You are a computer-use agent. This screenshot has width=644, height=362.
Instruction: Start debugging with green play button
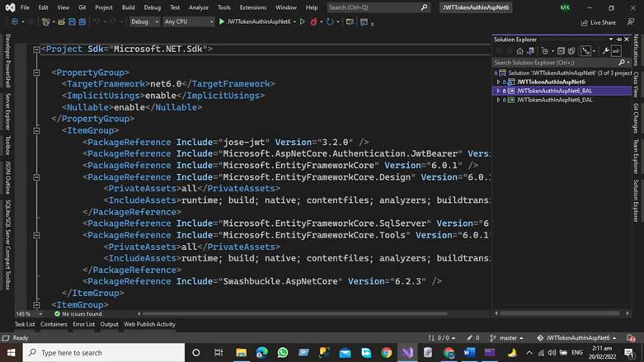point(222,21)
